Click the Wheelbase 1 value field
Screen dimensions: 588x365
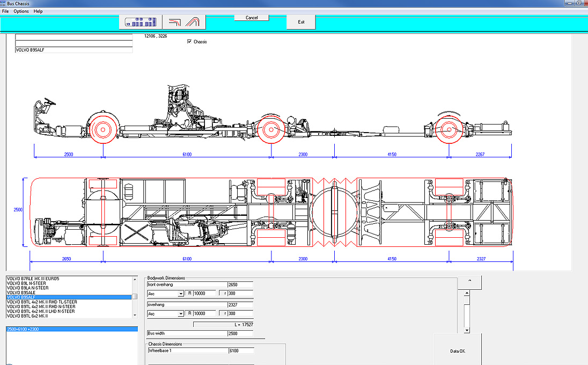(x=241, y=351)
